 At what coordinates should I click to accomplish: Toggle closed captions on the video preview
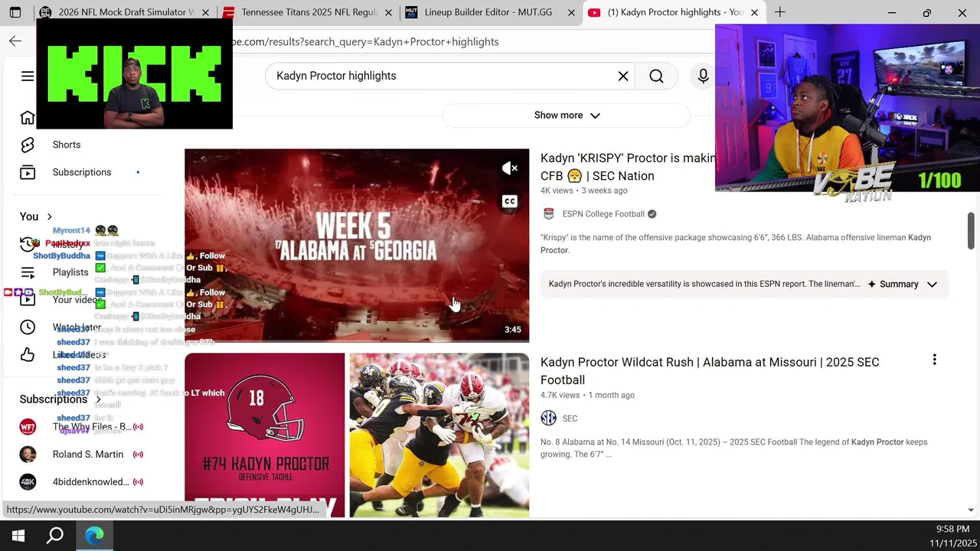click(510, 201)
